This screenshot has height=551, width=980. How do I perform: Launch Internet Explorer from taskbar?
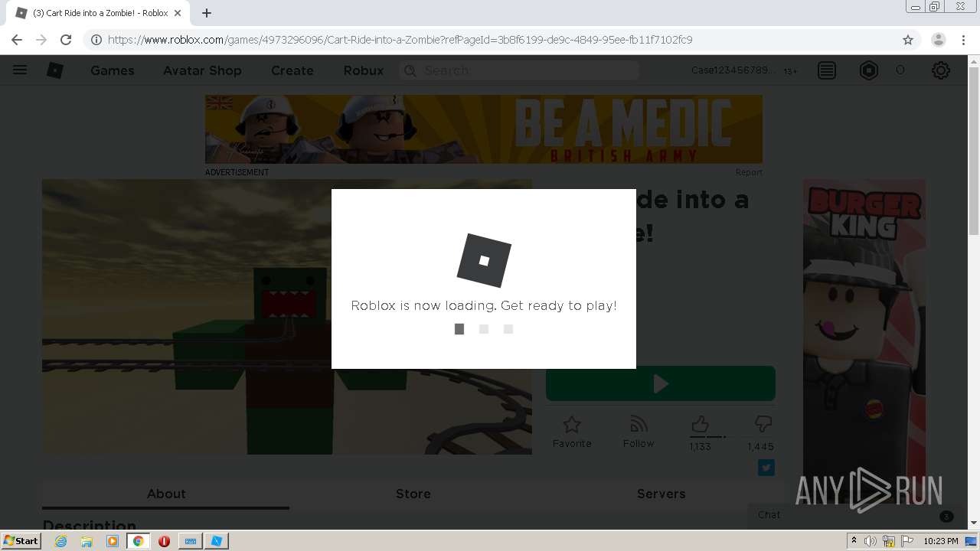tap(61, 541)
